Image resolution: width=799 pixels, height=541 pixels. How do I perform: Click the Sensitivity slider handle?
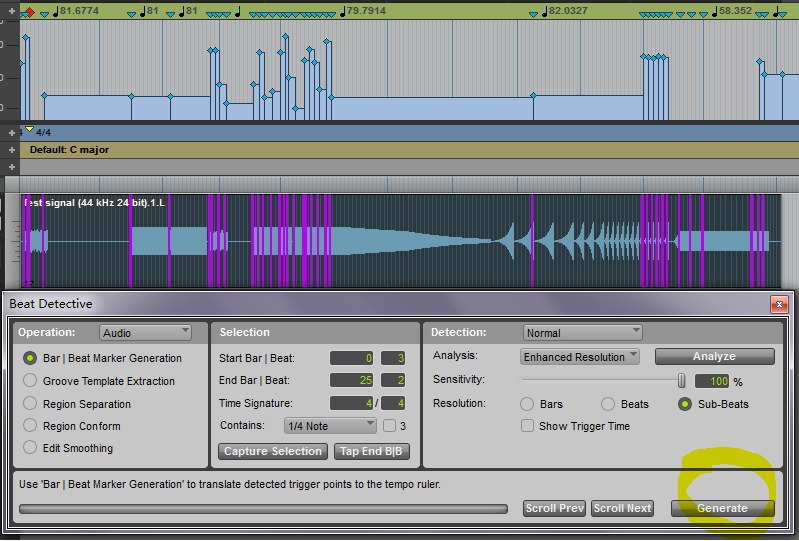click(682, 380)
